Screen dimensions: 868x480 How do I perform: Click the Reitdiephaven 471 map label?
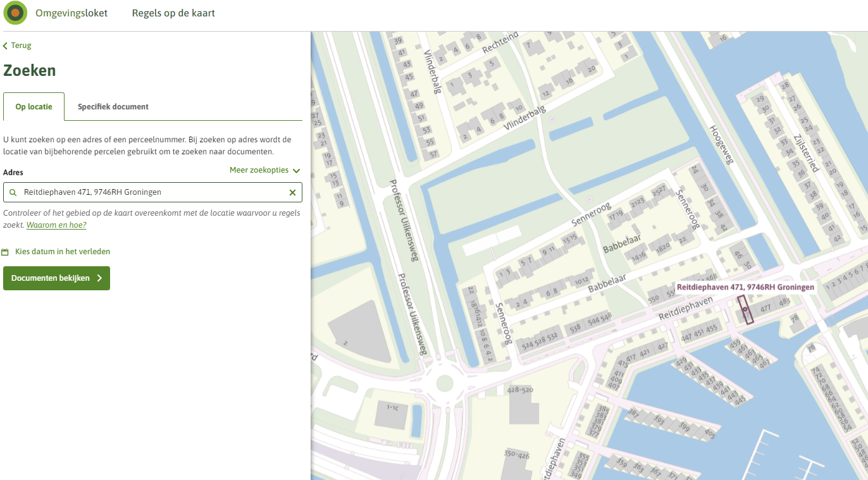pyautogui.click(x=745, y=287)
